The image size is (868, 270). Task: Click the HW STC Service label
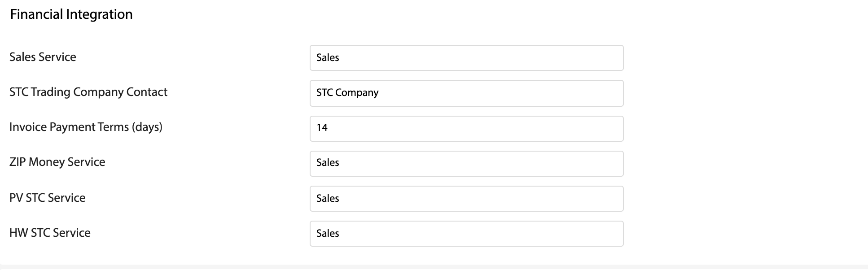click(50, 233)
